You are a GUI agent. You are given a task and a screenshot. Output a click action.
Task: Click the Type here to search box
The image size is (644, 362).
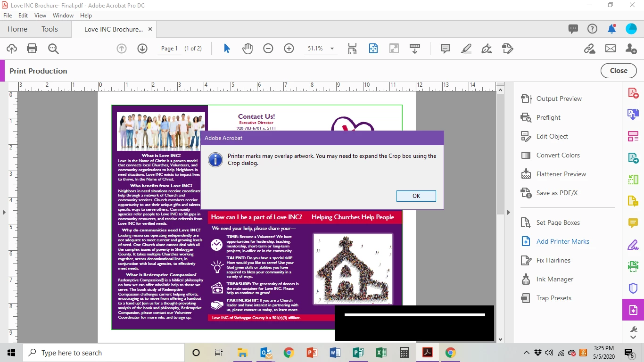coord(104,353)
